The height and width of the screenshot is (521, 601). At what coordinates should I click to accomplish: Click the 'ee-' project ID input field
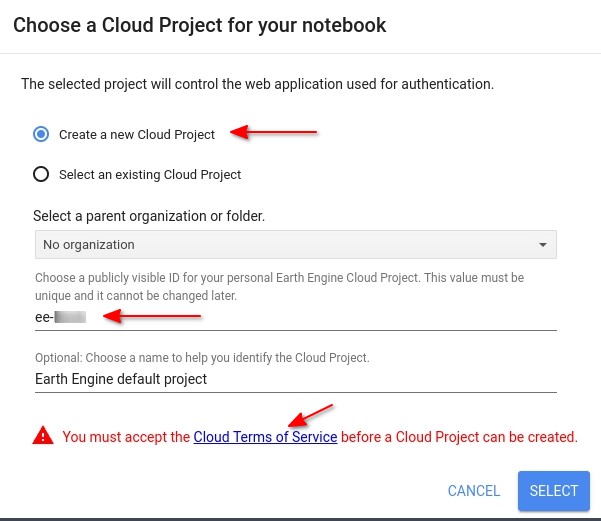[296, 317]
